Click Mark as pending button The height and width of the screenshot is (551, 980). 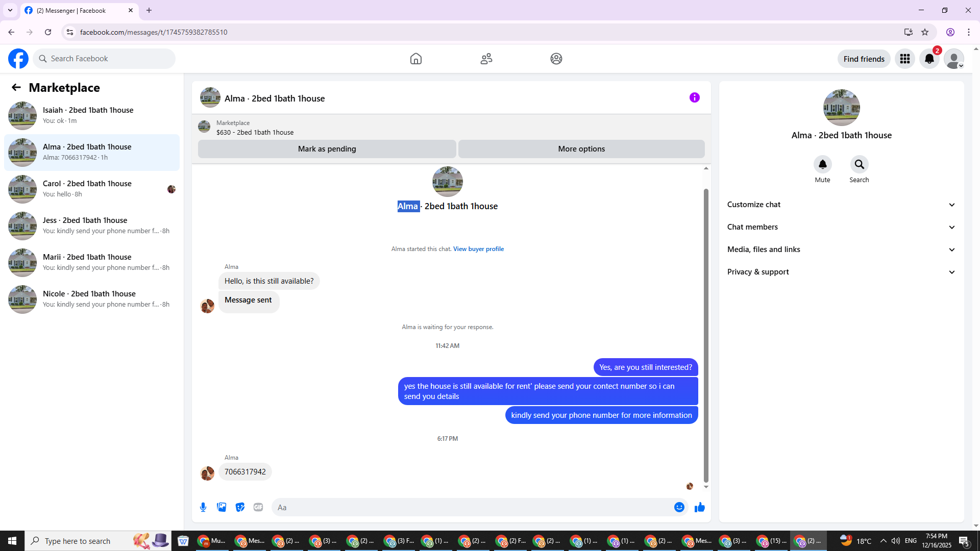click(327, 149)
